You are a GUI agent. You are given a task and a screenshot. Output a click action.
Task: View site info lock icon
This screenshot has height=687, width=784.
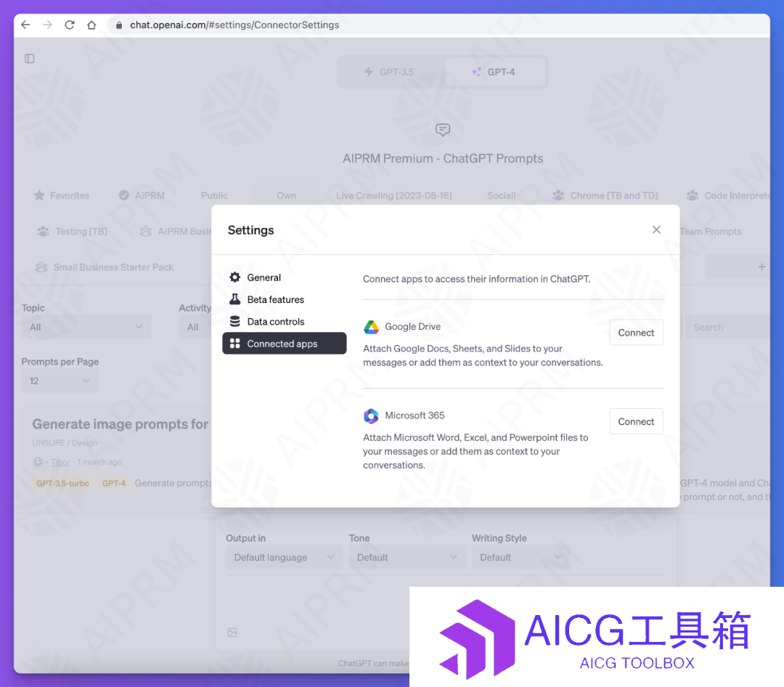pos(119,25)
